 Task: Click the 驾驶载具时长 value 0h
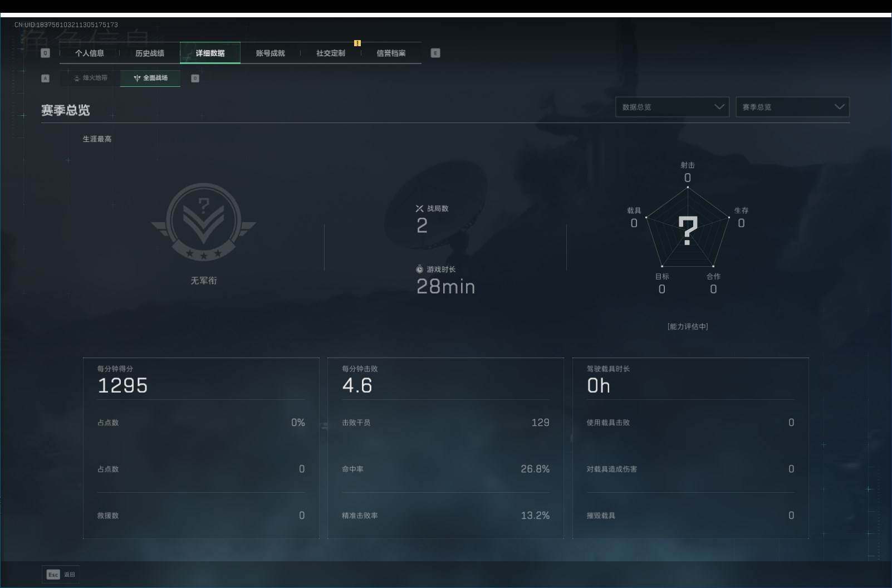(x=599, y=385)
